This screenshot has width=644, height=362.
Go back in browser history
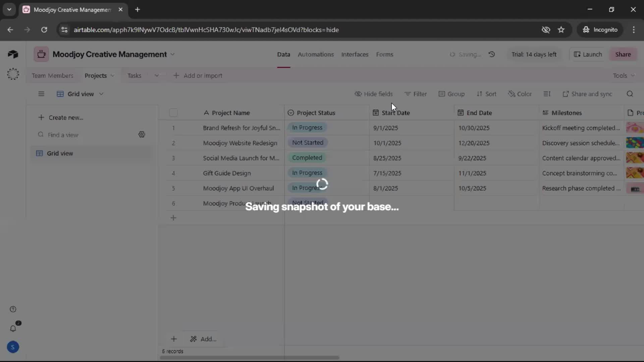pyautogui.click(x=10, y=30)
